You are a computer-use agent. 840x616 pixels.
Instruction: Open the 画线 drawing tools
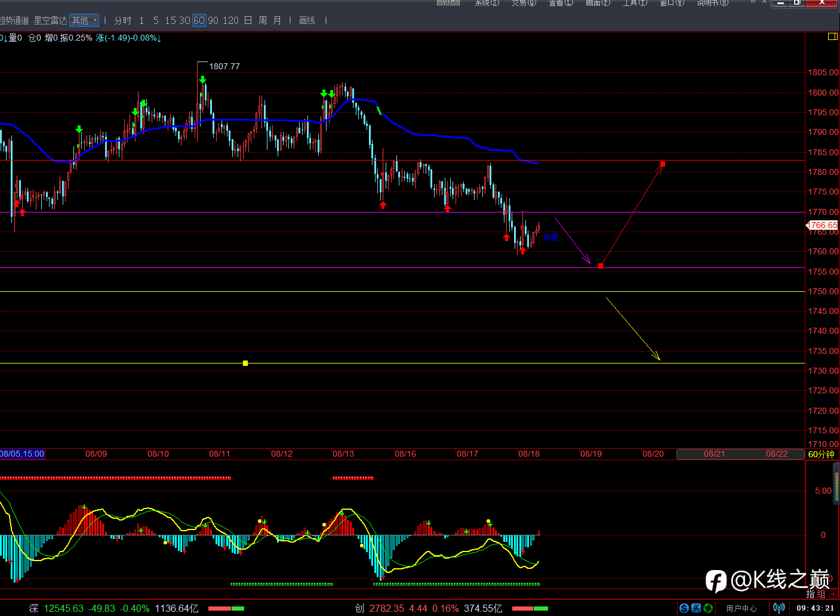click(307, 20)
